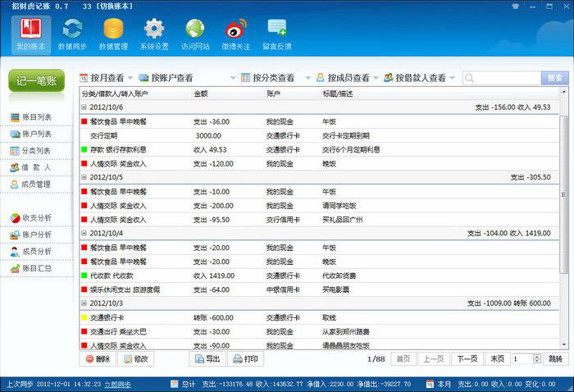Select the 娱乐休闲支出 买电影票 row
The image size is (574, 392).
(x=319, y=289)
